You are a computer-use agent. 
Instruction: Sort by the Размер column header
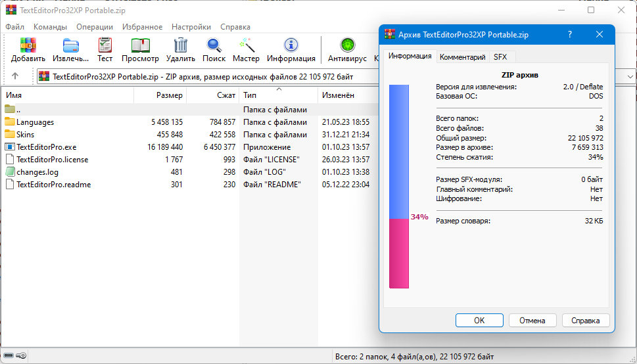[x=160, y=95]
